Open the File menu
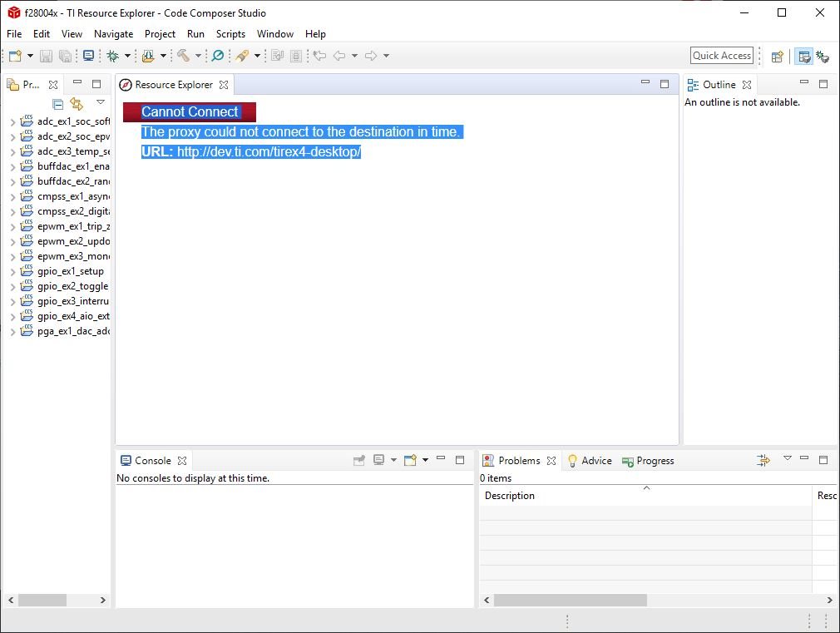The width and height of the screenshot is (840, 633). click(x=14, y=34)
